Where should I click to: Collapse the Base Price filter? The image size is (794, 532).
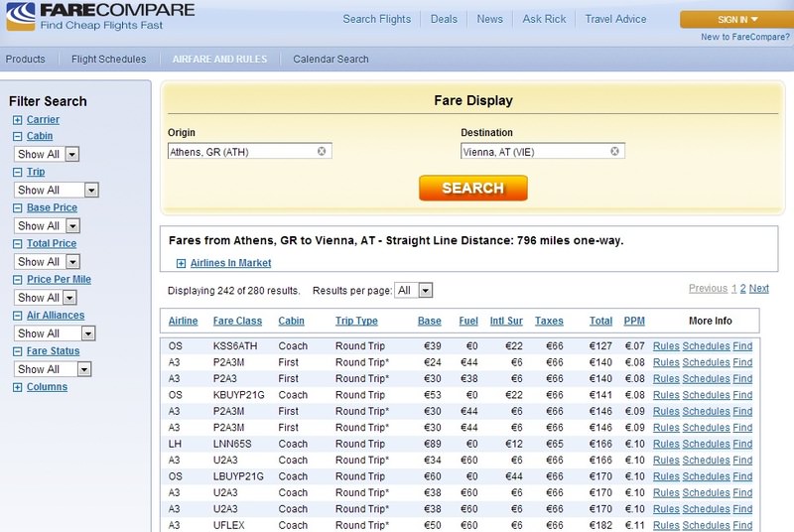click(17, 208)
